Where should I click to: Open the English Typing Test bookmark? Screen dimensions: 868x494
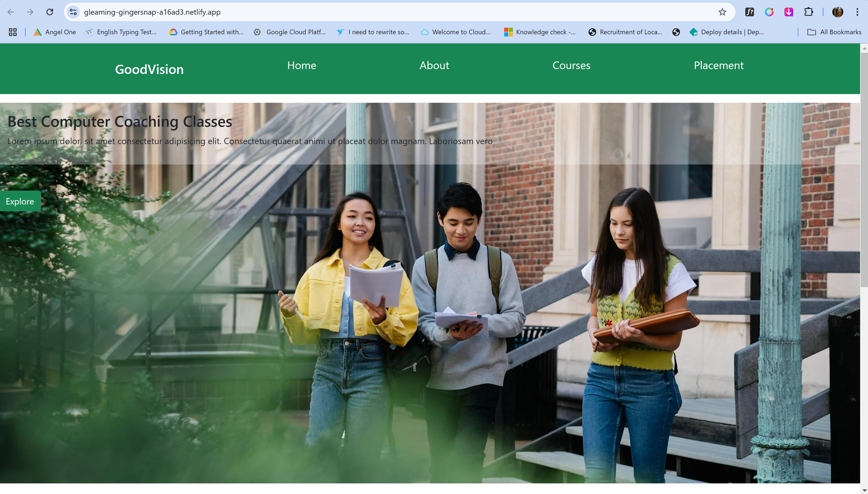pyautogui.click(x=121, y=32)
